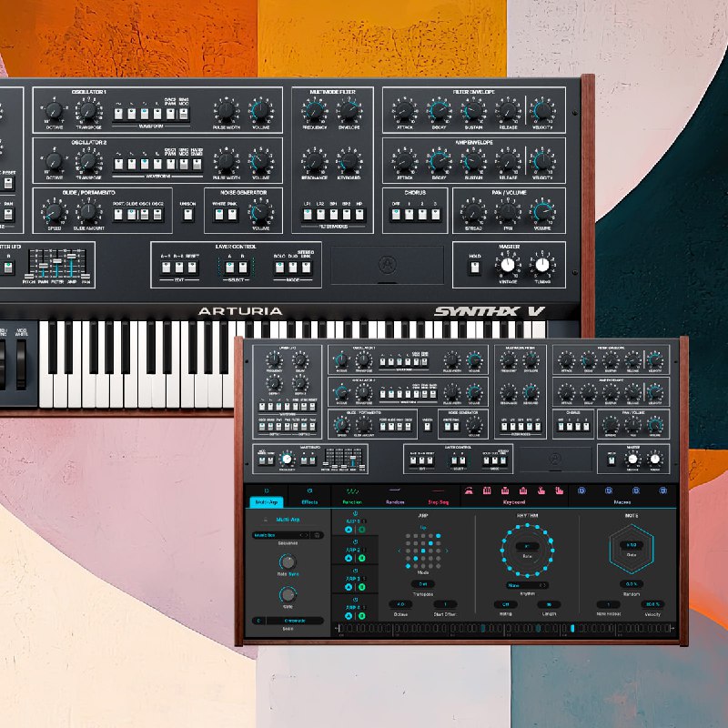Image resolution: width=728 pixels, height=728 pixels.
Task: Click the Vintage knob on the large synth
Action: pos(508,265)
